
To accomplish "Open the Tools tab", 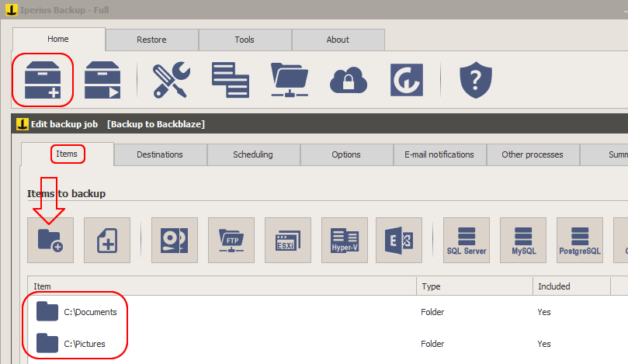I will click(x=245, y=40).
